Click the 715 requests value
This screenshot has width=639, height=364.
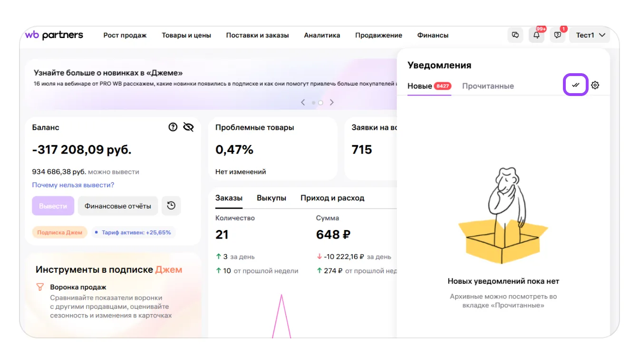(362, 150)
